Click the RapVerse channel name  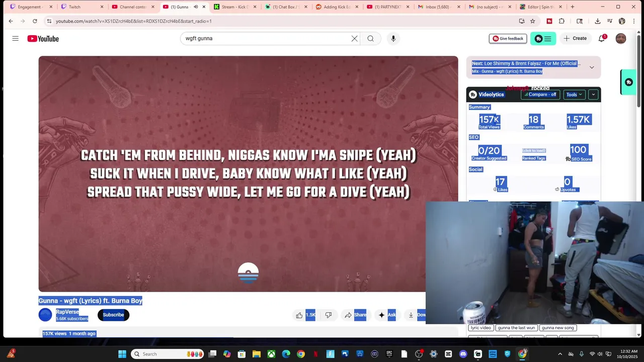tap(67, 312)
